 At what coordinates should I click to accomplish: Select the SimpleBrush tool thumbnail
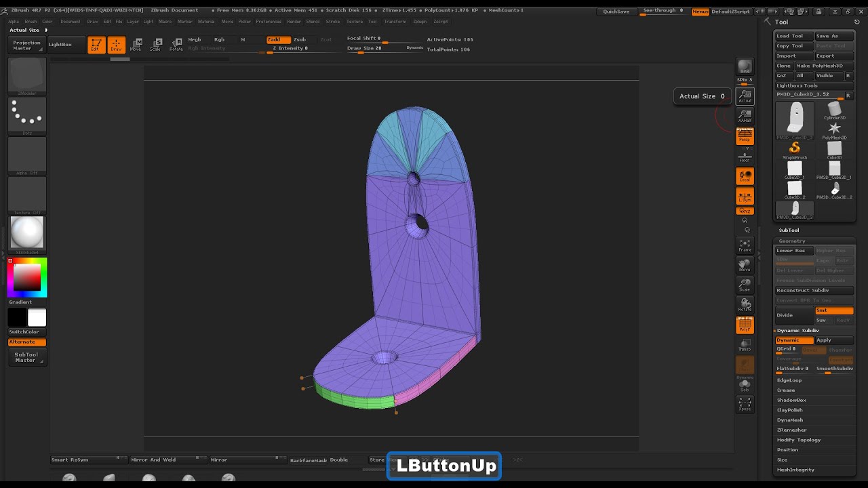(794, 150)
